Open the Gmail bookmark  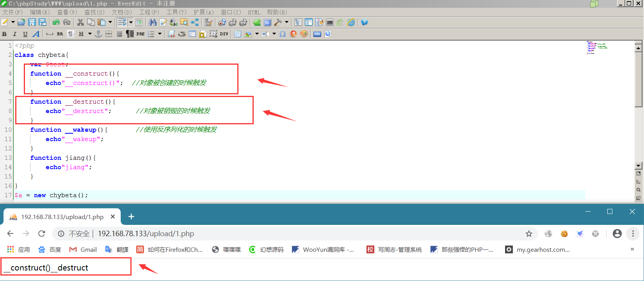pyautogui.click(x=83, y=249)
